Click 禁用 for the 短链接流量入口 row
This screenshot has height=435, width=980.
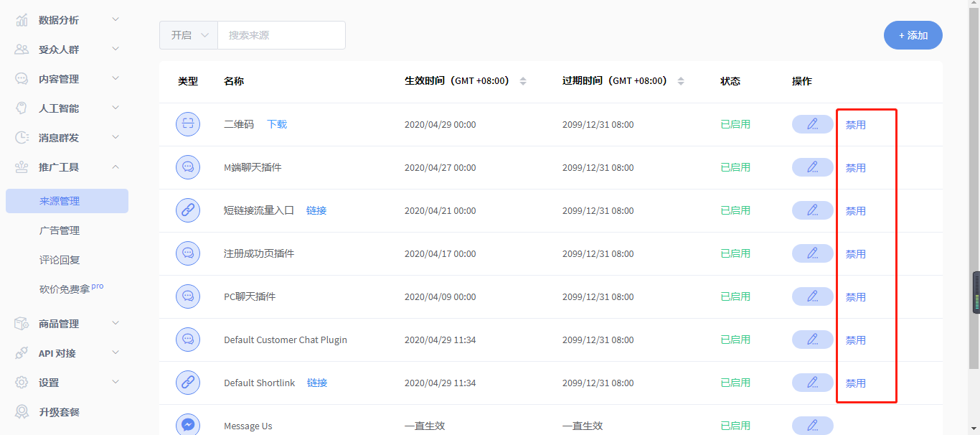click(856, 211)
